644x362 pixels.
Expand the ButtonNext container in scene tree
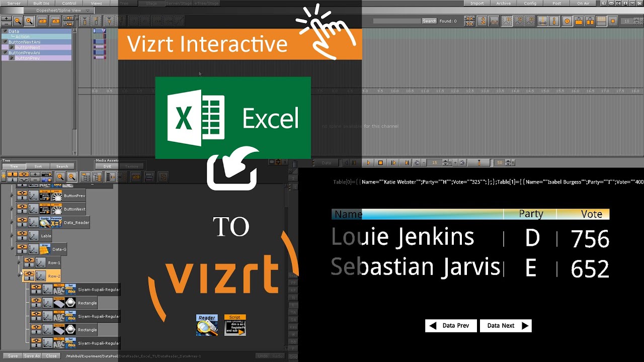click(x=12, y=209)
